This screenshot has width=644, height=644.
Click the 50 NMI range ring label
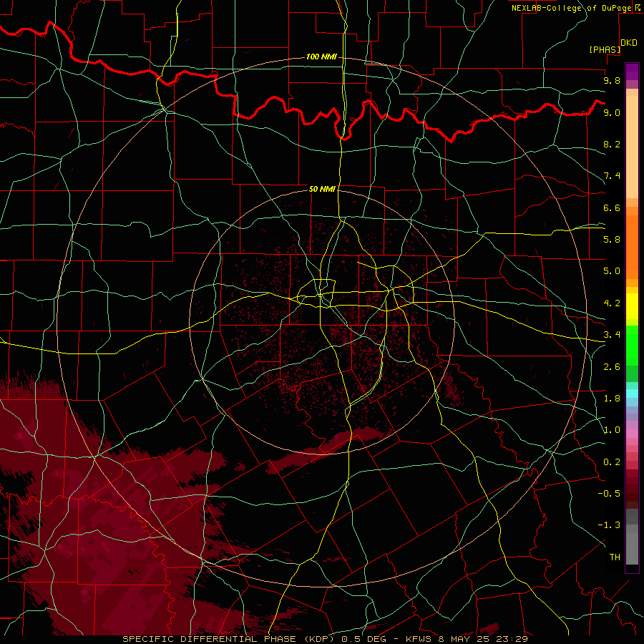click(323, 189)
